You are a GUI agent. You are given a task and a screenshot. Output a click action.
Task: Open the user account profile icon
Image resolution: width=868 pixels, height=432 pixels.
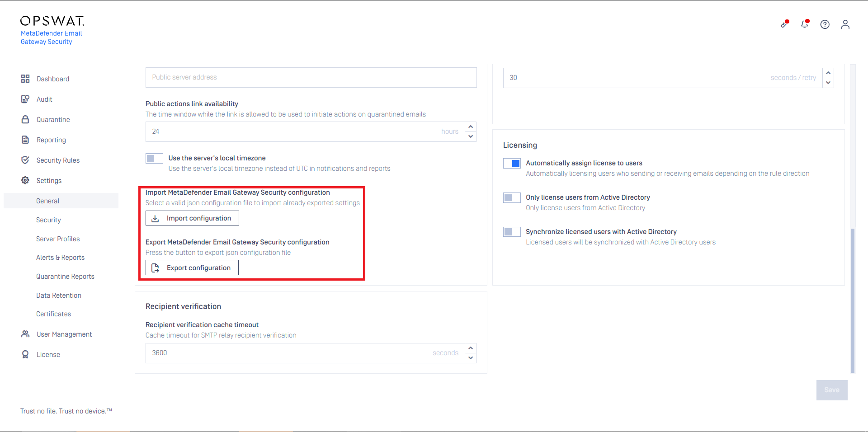coord(845,24)
